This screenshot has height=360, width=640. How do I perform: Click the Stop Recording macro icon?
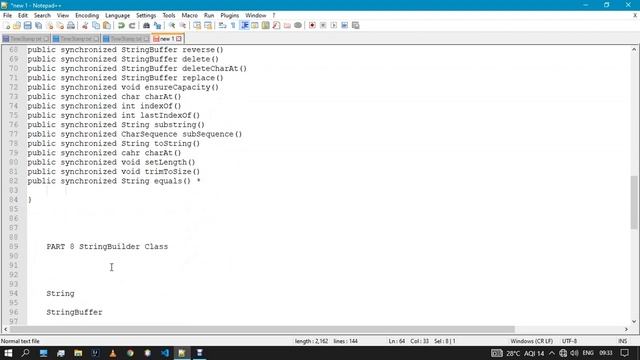323,25
